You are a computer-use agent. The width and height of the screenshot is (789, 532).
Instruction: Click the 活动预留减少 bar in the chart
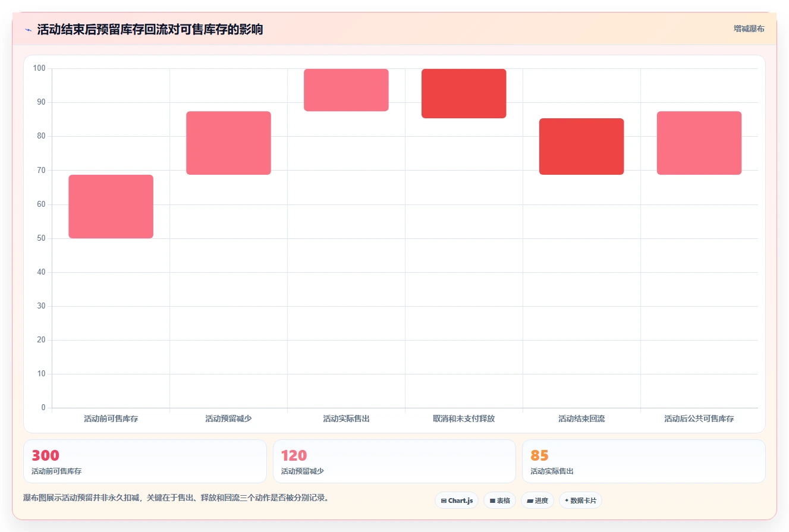tap(228, 143)
